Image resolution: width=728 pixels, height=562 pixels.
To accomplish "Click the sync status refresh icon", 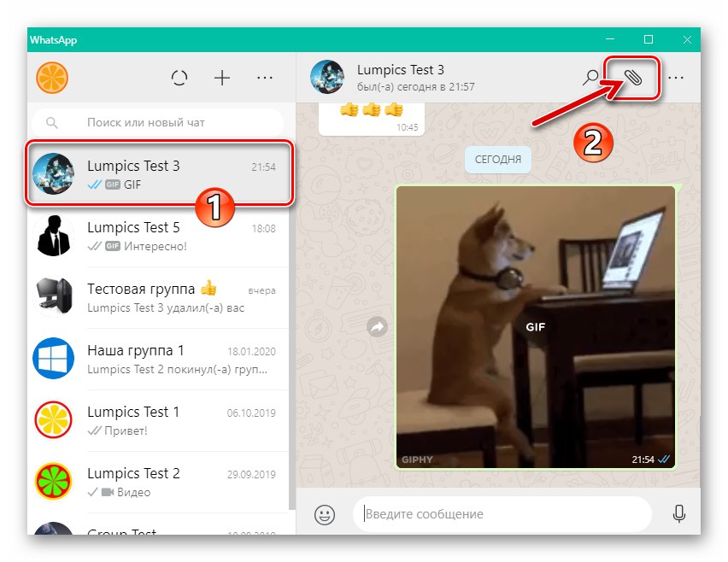I will (x=179, y=78).
